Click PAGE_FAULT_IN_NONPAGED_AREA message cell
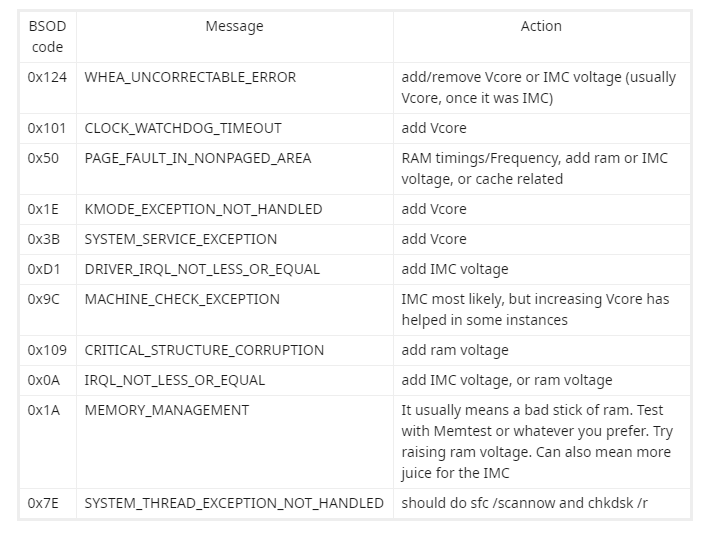Image resolution: width=709 pixels, height=536 pixels. coord(235,169)
